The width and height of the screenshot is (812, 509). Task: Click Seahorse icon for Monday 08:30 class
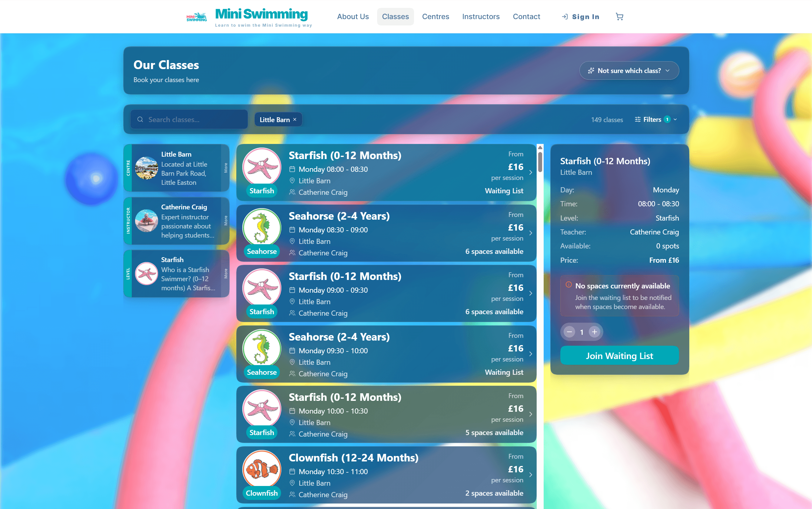(262, 227)
